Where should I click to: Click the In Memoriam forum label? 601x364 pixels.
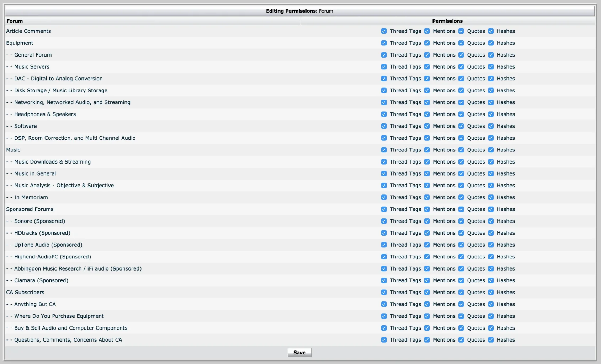tap(31, 197)
